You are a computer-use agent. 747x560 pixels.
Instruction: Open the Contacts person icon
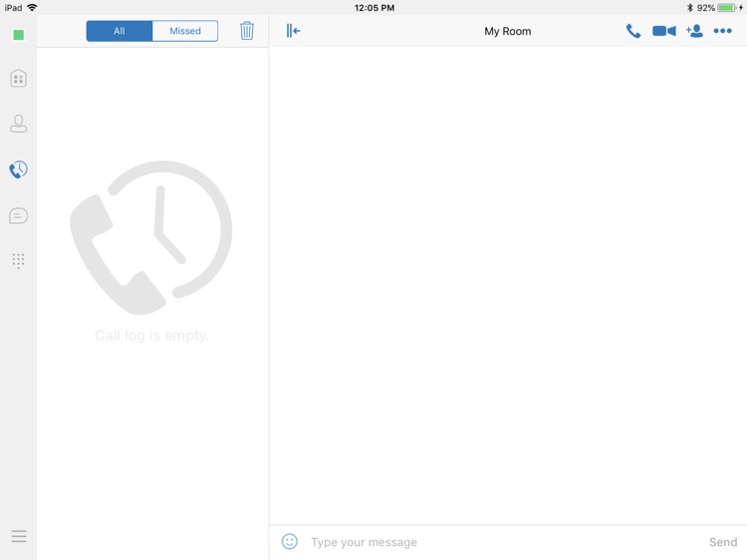tap(18, 124)
